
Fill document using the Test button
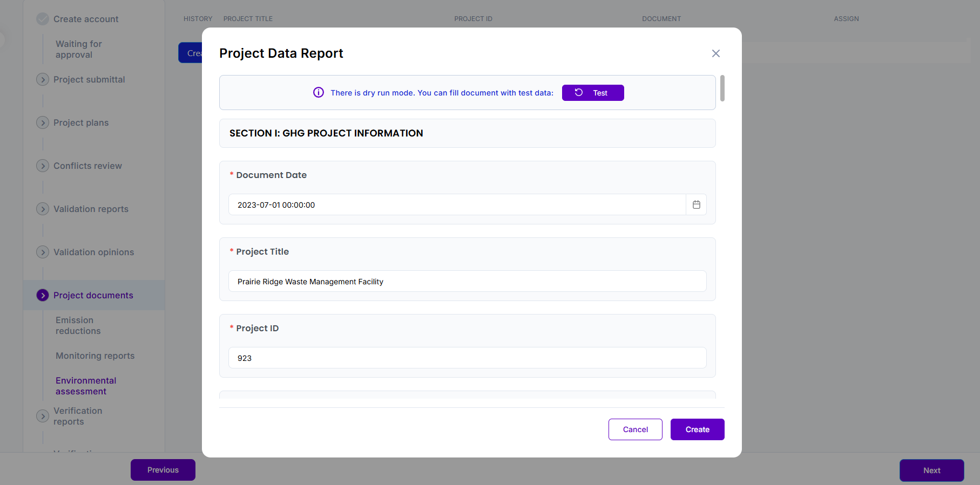click(593, 93)
